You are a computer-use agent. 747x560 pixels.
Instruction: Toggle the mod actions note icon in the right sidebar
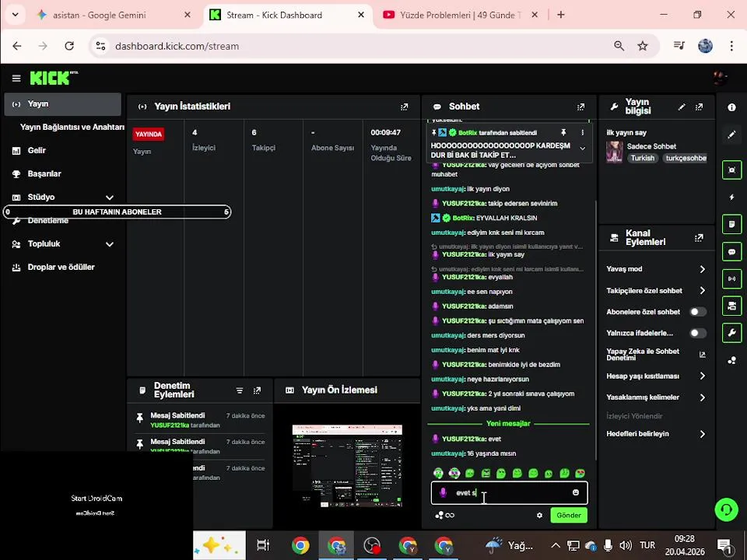pyautogui.click(x=731, y=224)
